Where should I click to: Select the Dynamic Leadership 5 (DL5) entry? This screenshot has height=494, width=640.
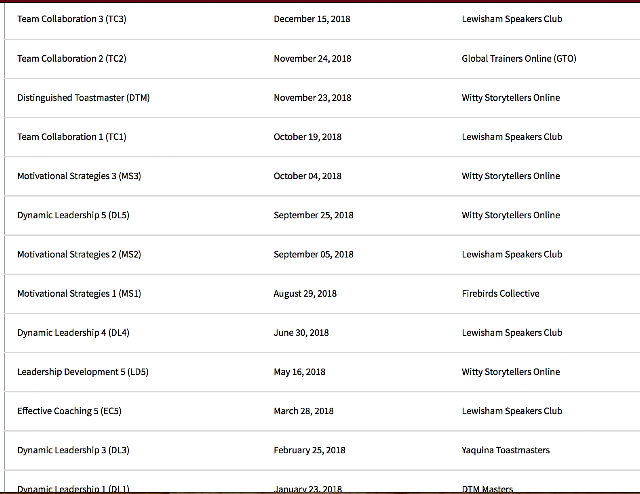[73, 215]
